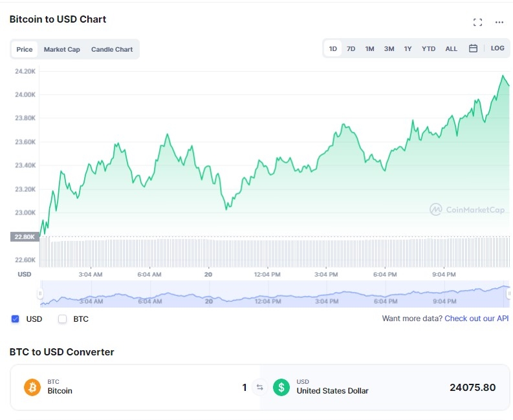Enter fullscreen chart view
This screenshot has width=513, height=420.
tap(477, 23)
